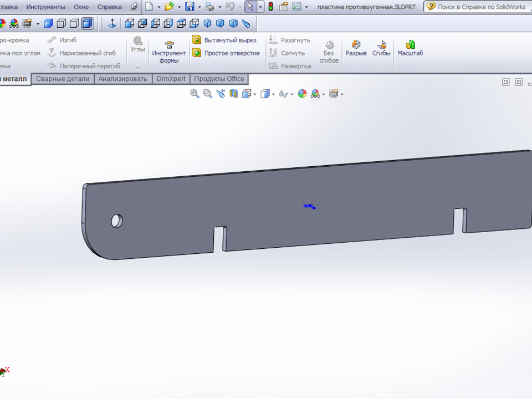Image resolution: width=532 pixels, height=399 pixels.
Task: Pin the menu bar with pushpin icon
Action: tap(134, 7)
